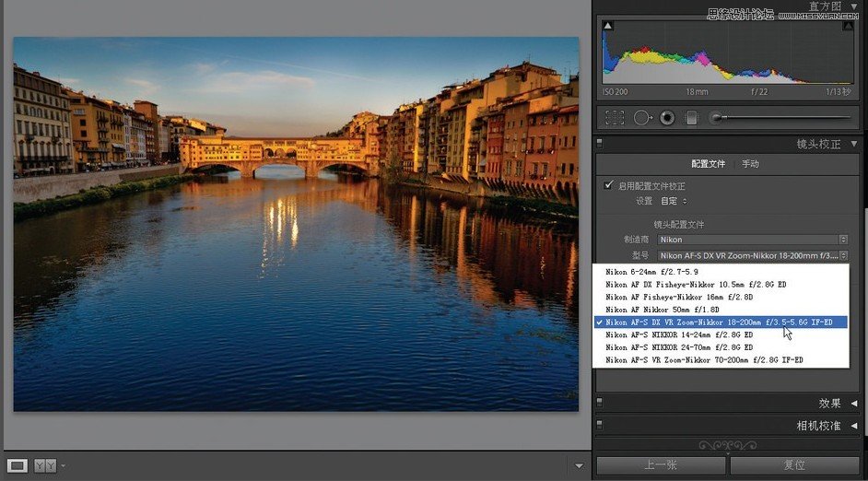Choose Nikon 6-24mm f/2.7-5.9 lens
This screenshot has height=481, width=868.
point(721,272)
